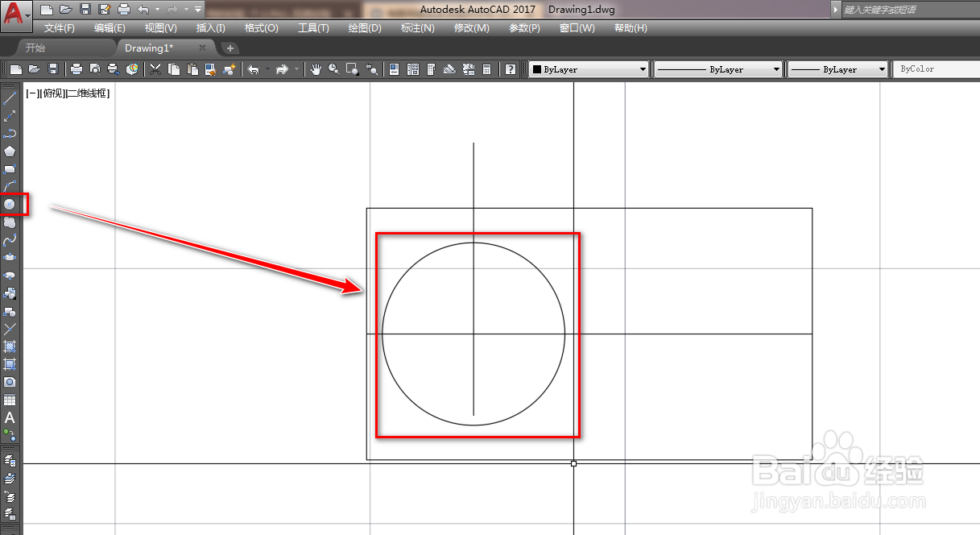This screenshot has width=980, height=535.
Task: Open the ByLayer linetype dropdown
Action: tap(718, 69)
